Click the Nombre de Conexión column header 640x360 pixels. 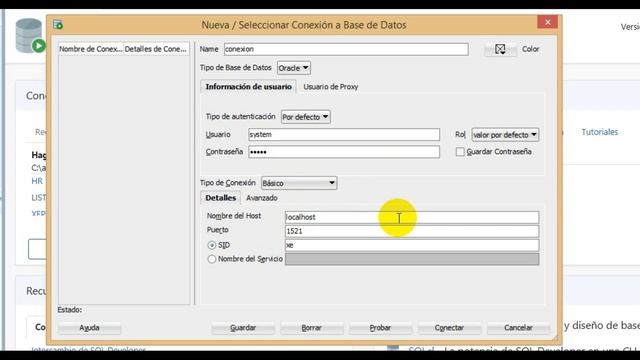pos(91,49)
